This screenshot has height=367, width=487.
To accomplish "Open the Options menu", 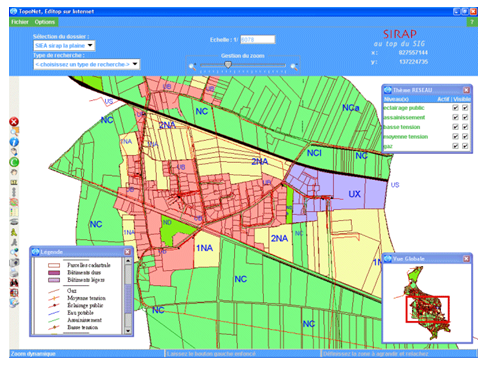I will [x=45, y=22].
